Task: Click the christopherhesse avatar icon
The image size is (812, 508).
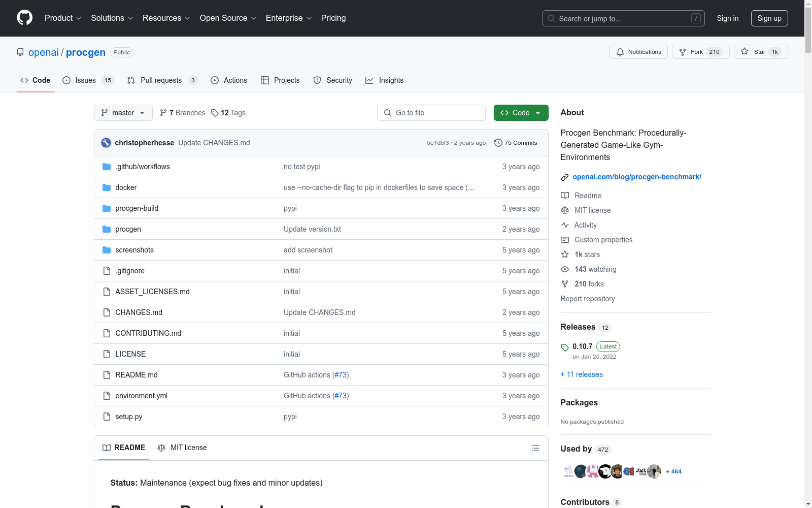Action: tap(106, 143)
